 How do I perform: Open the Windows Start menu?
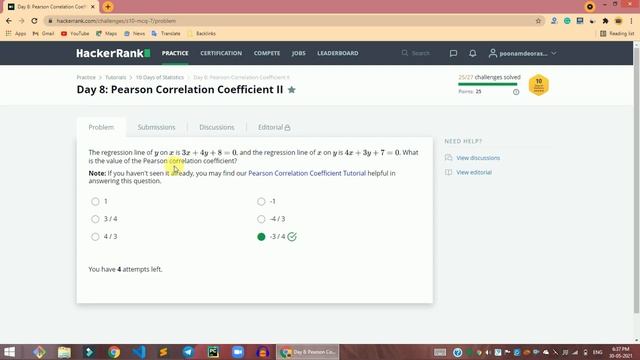pos(9,352)
